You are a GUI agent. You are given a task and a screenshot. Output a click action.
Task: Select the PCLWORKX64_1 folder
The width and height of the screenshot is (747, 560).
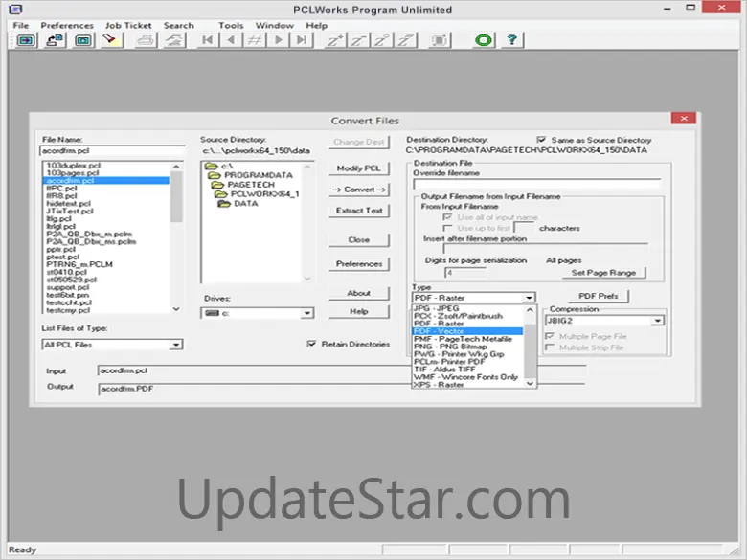(x=258, y=194)
